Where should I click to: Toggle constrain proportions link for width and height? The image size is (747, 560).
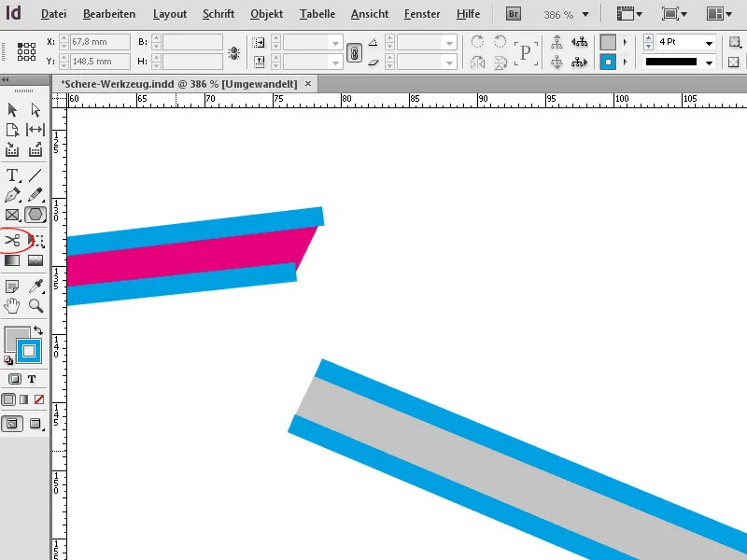[x=353, y=53]
